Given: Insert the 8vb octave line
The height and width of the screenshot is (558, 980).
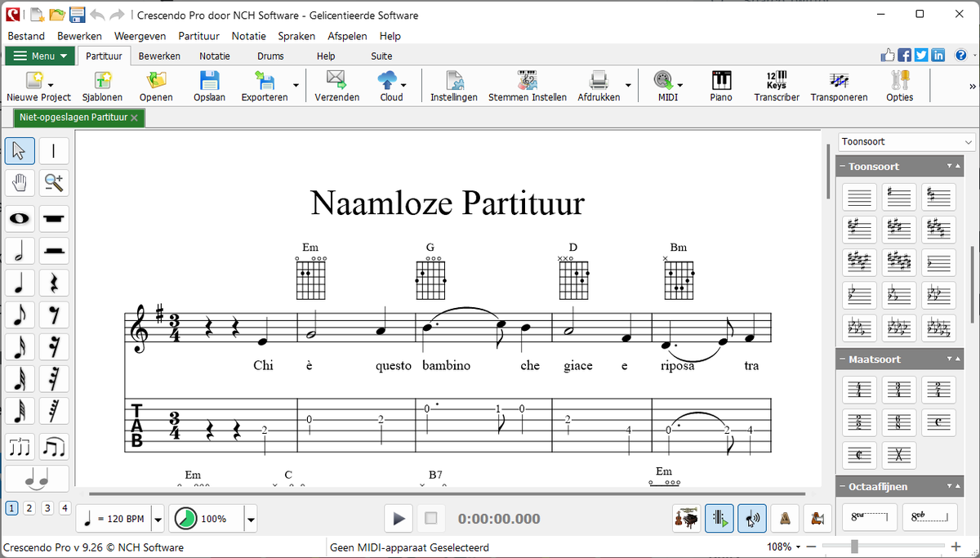Looking at the screenshot, I should (929, 517).
